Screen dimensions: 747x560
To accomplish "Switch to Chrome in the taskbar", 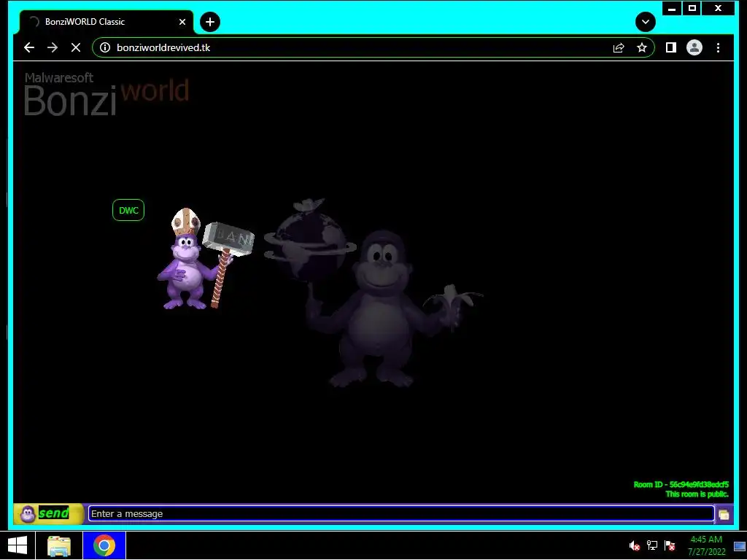I will [x=104, y=545].
